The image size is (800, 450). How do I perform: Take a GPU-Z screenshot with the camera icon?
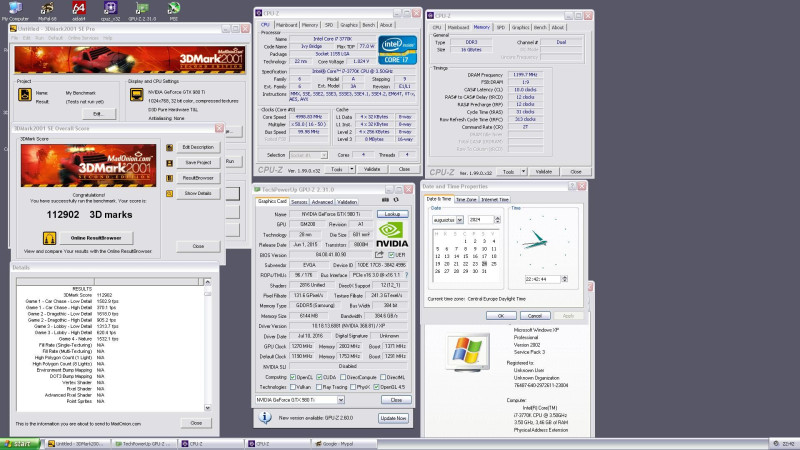[385, 200]
